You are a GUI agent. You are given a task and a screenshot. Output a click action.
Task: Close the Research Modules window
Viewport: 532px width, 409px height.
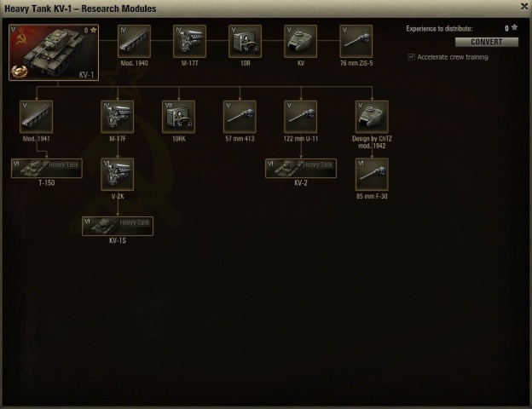(x=524, y=7)
